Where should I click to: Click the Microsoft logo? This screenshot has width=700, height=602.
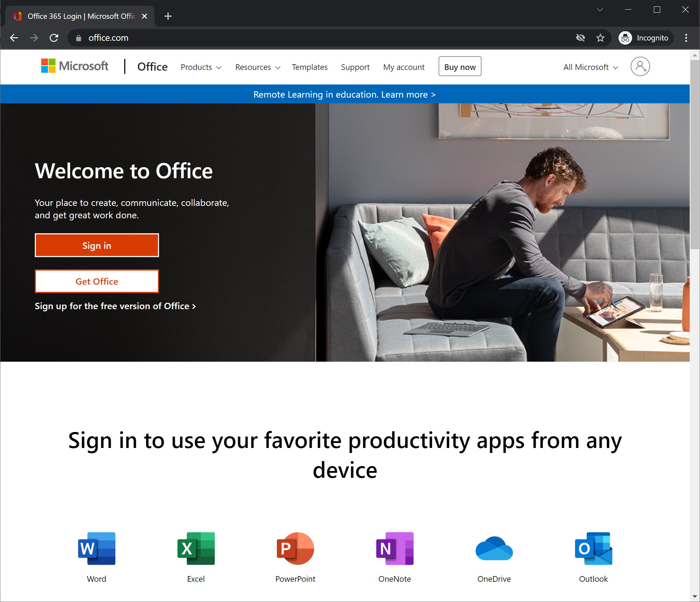(75, 66)
